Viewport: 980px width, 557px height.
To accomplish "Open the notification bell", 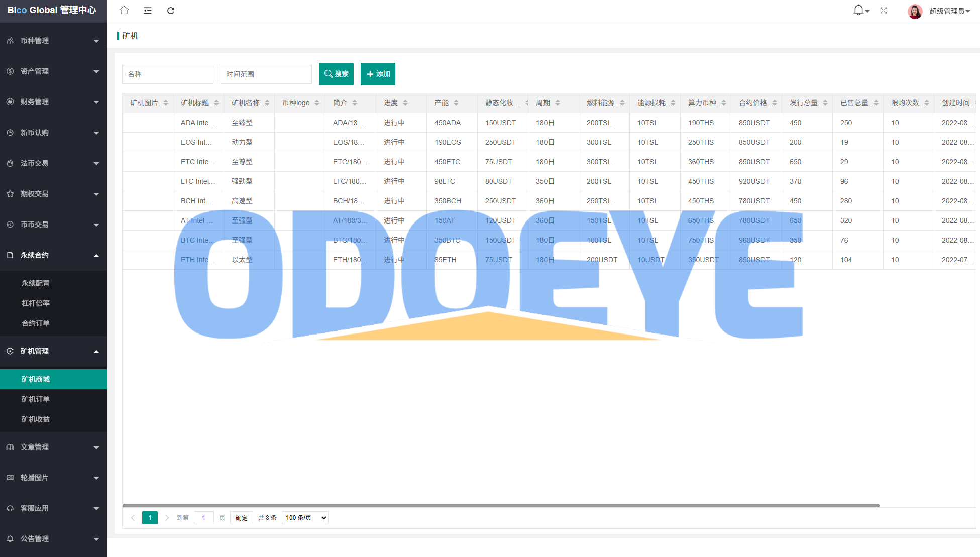I will pos(859,10).
